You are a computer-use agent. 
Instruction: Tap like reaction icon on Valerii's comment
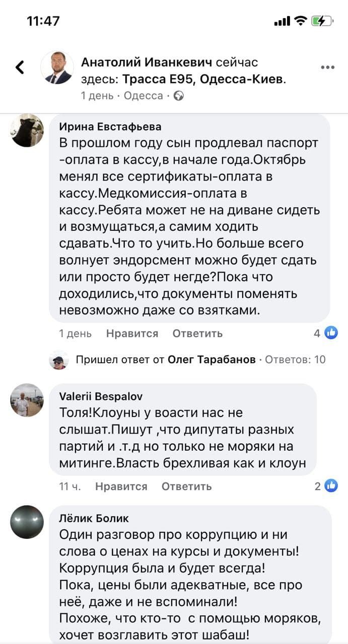(331, 486)
